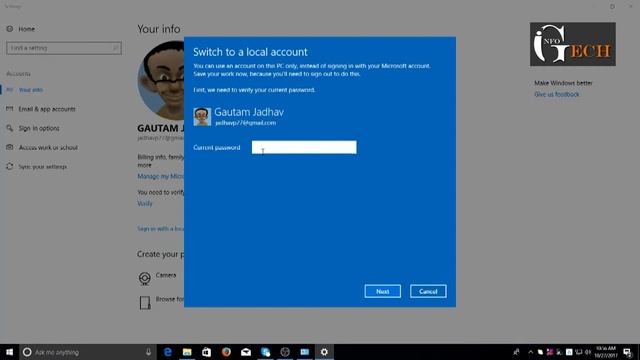The image size is (640, 360).
Task: Click the Gautam Jadhav avatar in the dialog
Action: point(202,117)
